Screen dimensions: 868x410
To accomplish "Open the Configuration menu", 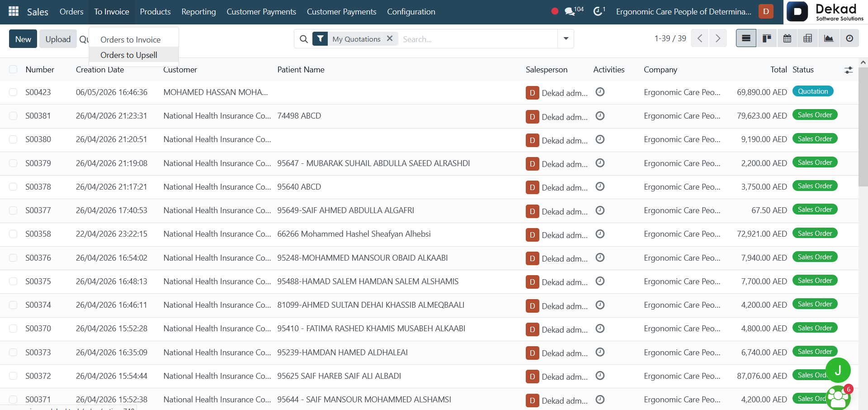I will coord(411,12).
